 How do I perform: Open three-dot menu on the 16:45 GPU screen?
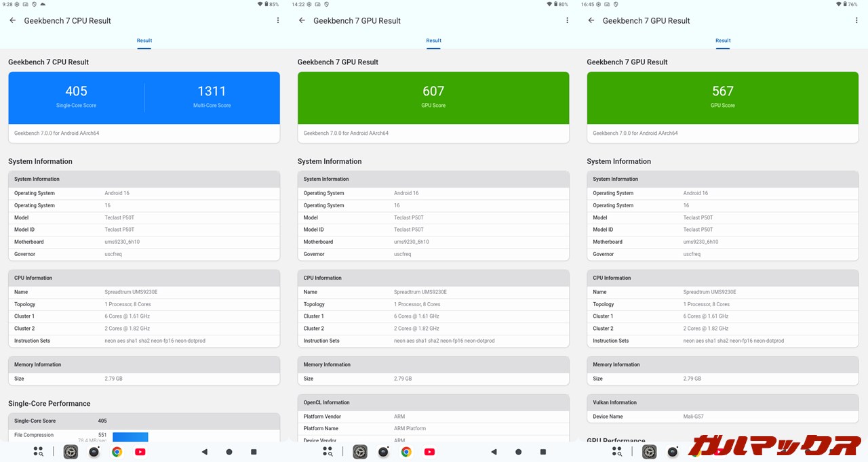[x=857, y=20]
